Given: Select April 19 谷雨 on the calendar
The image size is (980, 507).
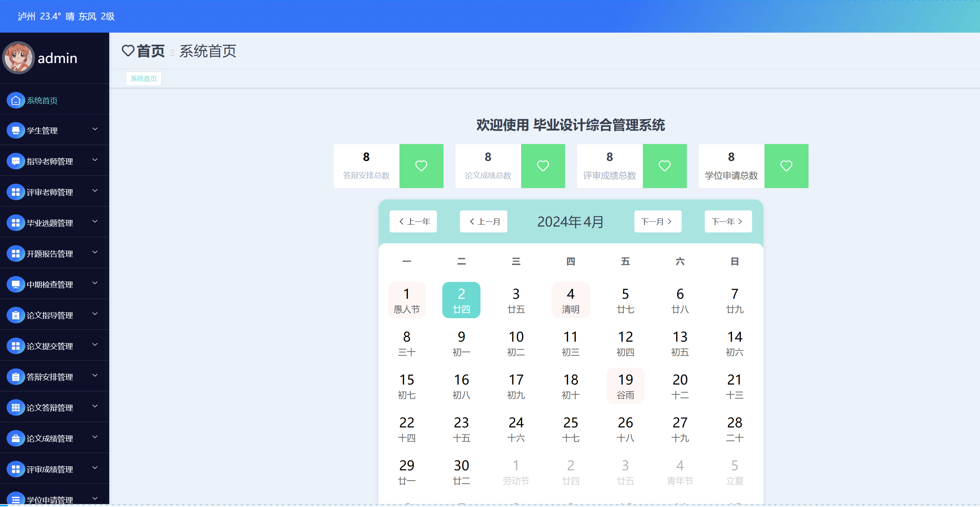Looking at the screenshot, I should tap(625, 386).
